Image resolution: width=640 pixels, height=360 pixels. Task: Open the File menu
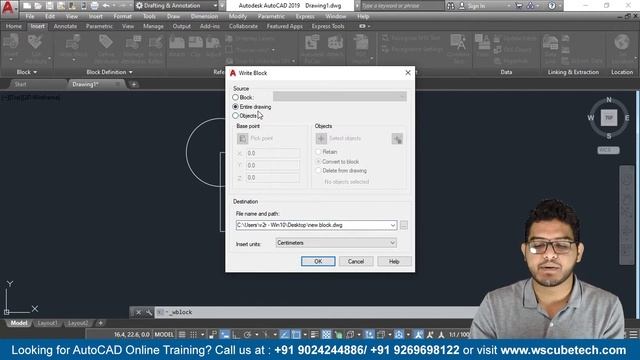[x=30, y=16]
